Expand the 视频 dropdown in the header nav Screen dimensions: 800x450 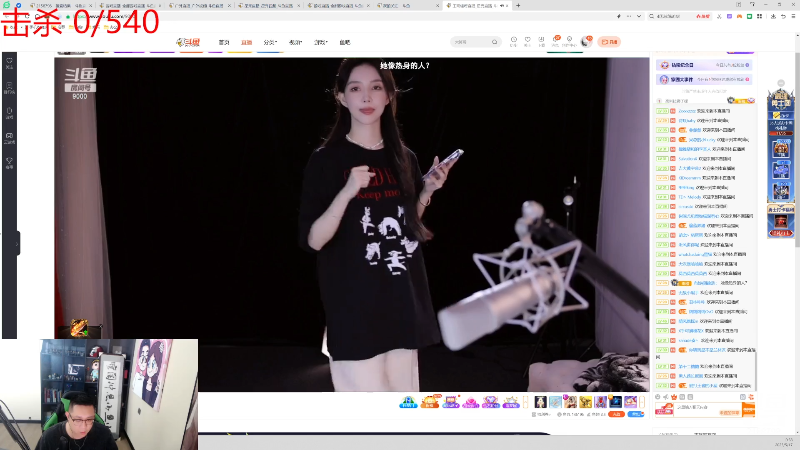point(295,42)
